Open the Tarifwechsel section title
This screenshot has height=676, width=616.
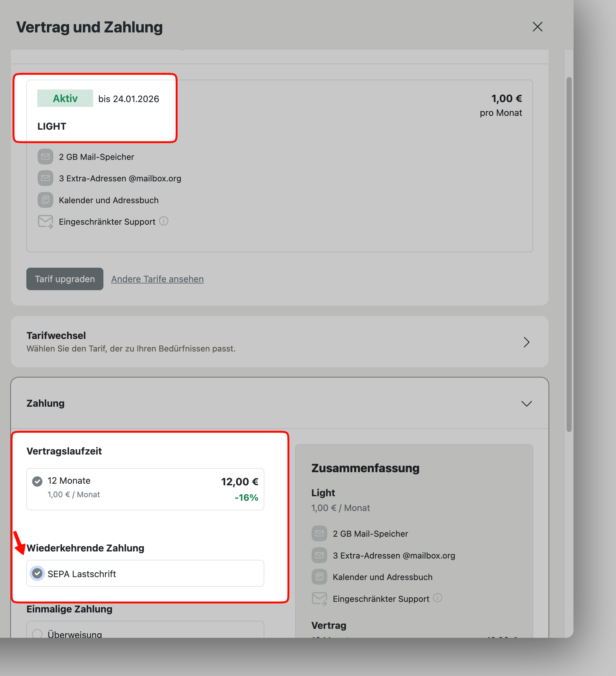pyautogui.click(x=56, y=335)
